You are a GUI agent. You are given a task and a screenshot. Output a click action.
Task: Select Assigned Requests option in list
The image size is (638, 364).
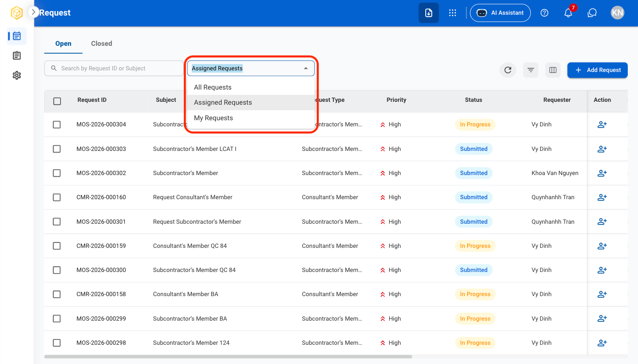click(251, 103)
